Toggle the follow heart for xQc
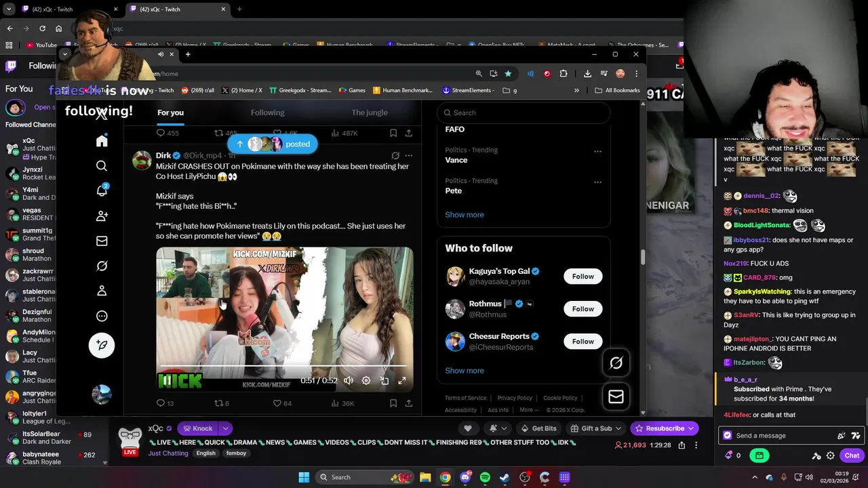 tap(467, 428)
